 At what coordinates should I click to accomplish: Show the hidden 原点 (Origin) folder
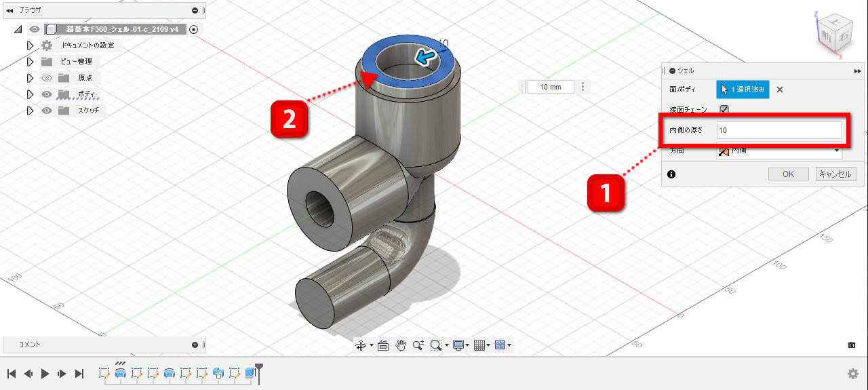click(47, 78)
